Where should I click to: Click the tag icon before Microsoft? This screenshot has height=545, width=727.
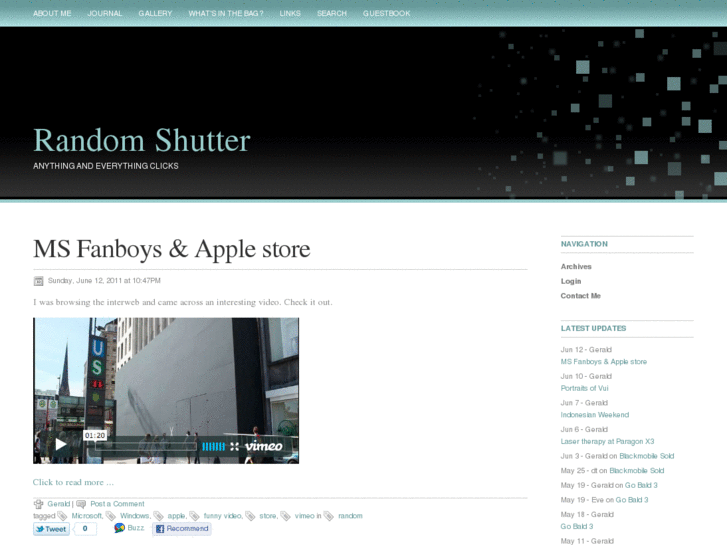coord(62,516)
